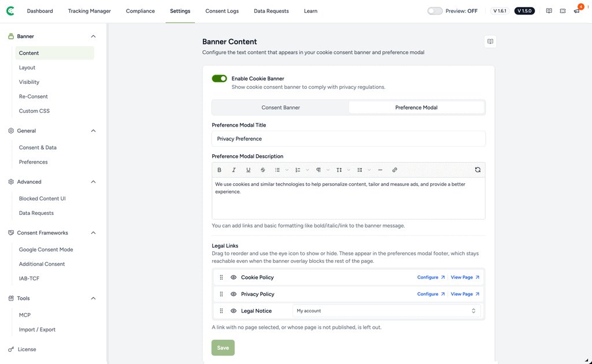Open the Tracking Manager menu
The width and height of the screenshot is (592, 364).
point(90,11)
